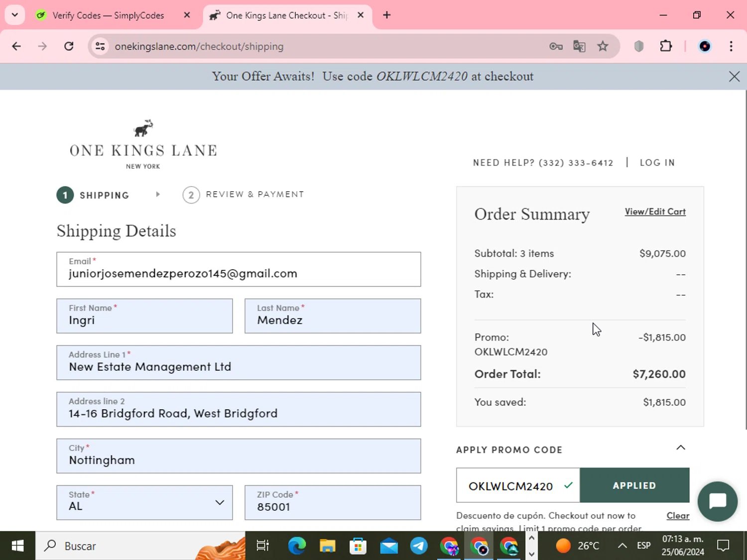Open the Extensions puzzle icon
The width and height of the screenshot is (747, 560).
666,46
